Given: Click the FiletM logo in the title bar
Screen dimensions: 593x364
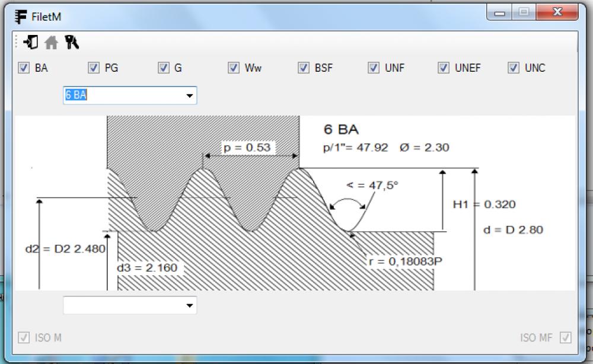Looking at the screenshot, I should coord(21,17).
